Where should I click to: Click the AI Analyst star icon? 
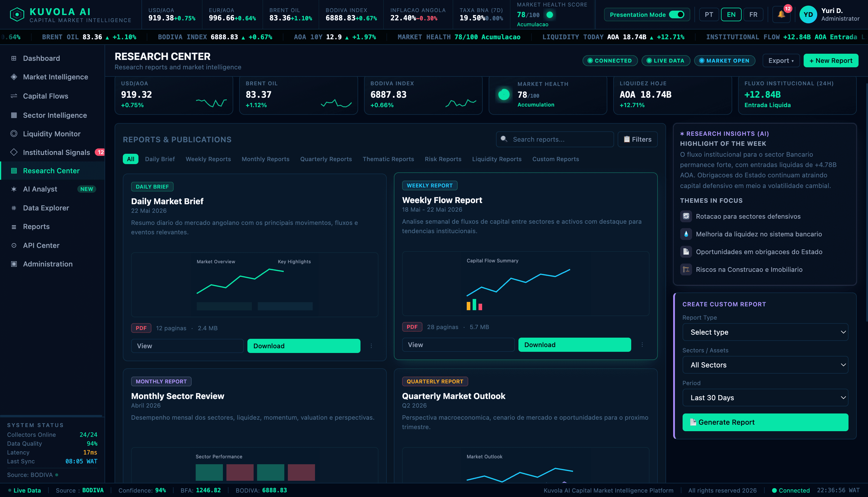[14, 189]
